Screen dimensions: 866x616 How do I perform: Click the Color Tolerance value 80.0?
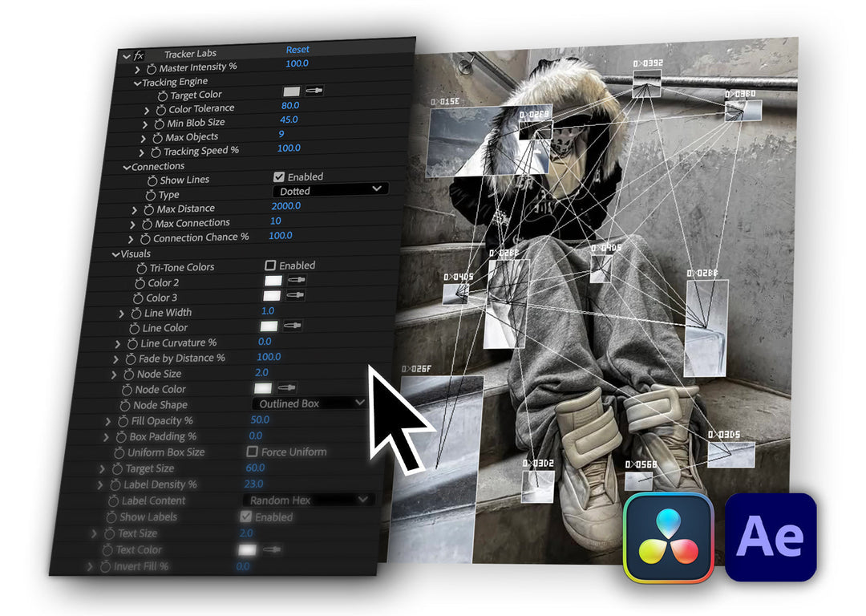click(289, 105)
